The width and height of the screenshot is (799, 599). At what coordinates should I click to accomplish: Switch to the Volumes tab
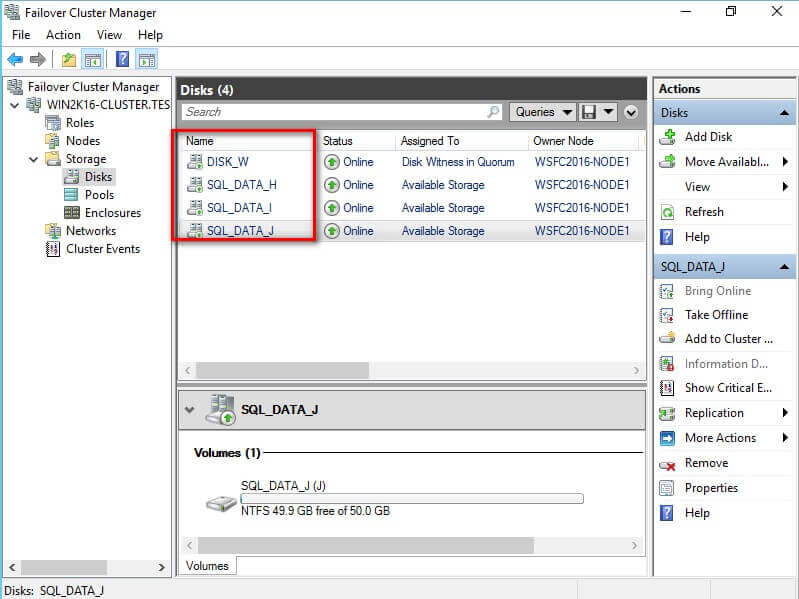[208, 566]
